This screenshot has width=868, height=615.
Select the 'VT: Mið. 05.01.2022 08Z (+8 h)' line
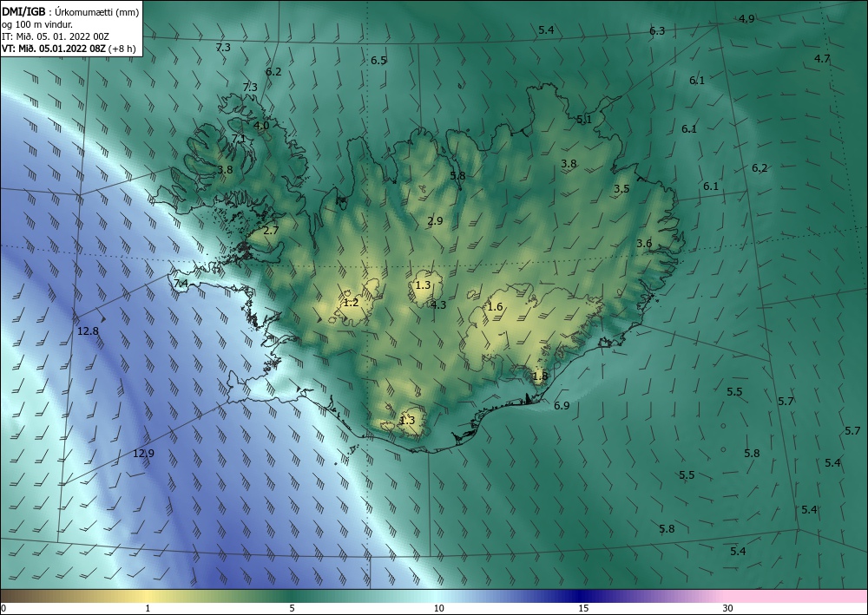coord(68,48)
